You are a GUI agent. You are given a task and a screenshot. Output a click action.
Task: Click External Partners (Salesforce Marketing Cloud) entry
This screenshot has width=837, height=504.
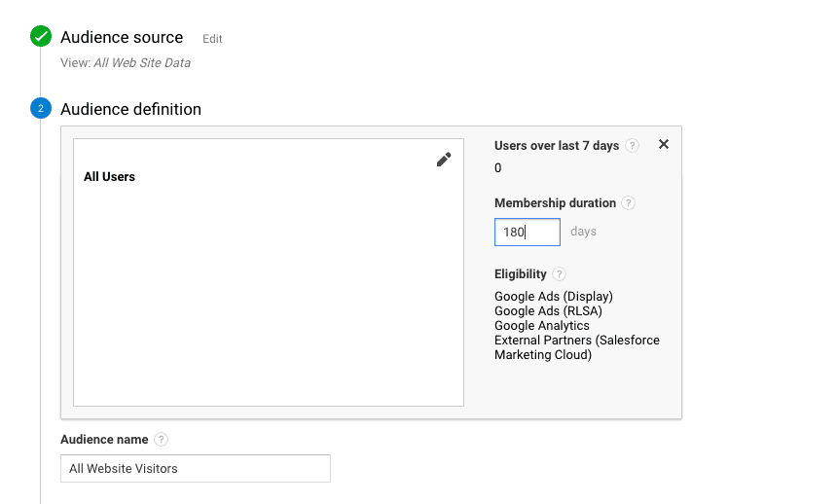(x=576, y=347)
